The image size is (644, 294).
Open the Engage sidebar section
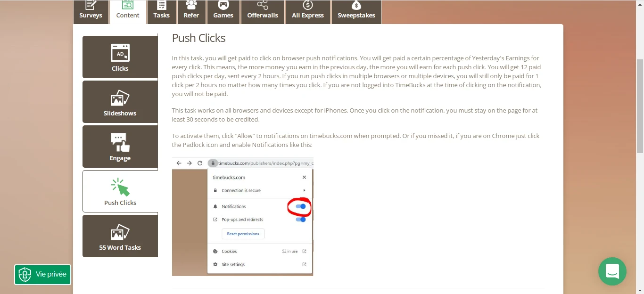(120, 147)
